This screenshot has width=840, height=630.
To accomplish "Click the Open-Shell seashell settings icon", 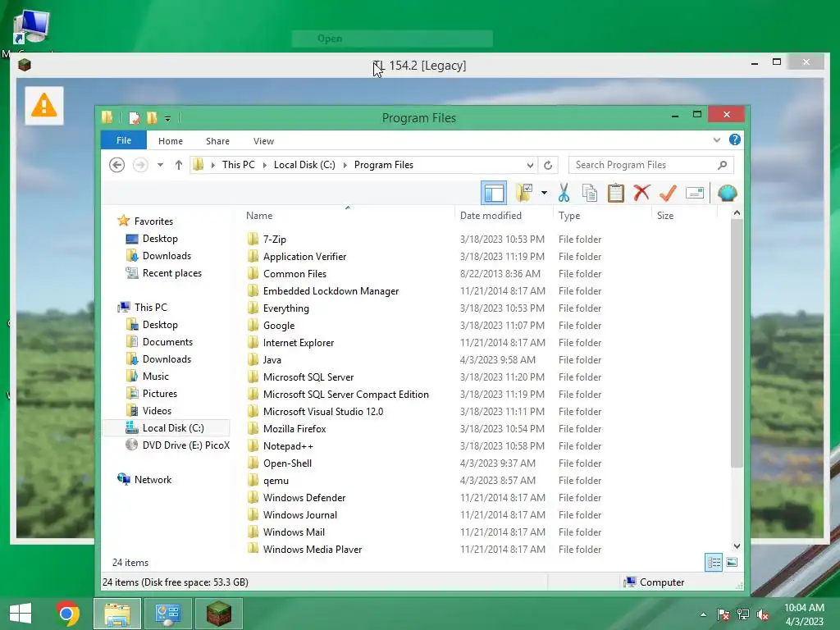I will [x=727, y=193].
